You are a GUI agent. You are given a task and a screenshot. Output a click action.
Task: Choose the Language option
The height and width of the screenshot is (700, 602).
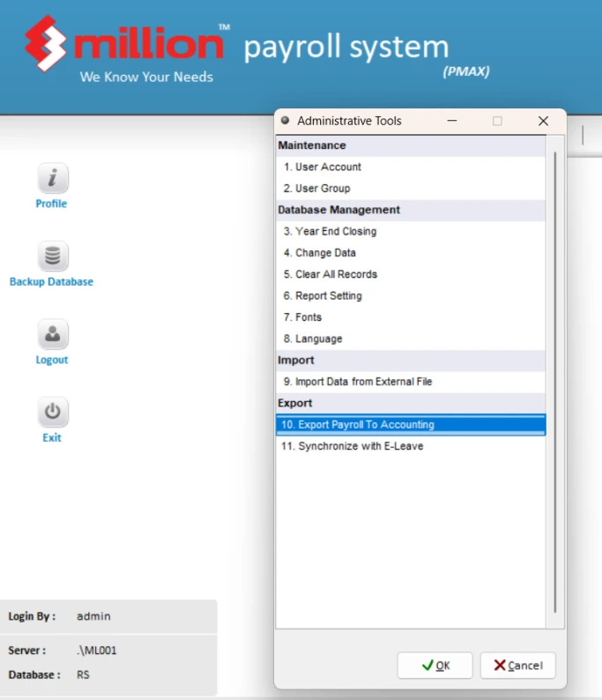point(313,339)
